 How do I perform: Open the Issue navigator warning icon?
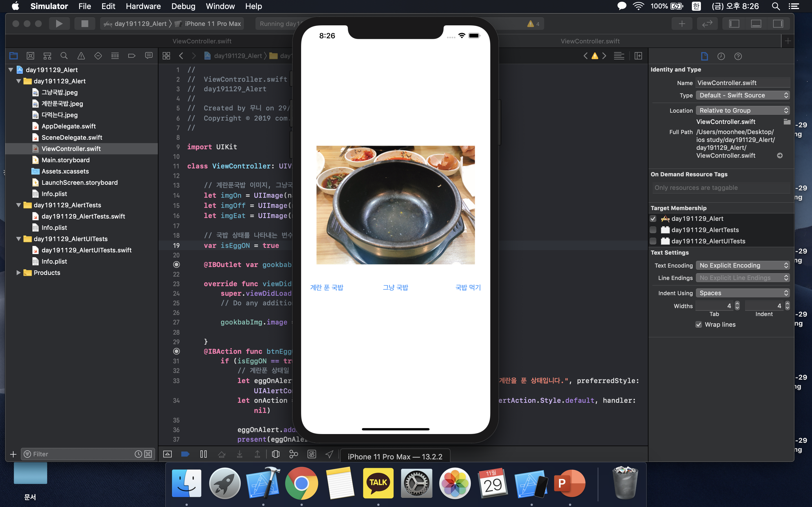tap(81, 56)
